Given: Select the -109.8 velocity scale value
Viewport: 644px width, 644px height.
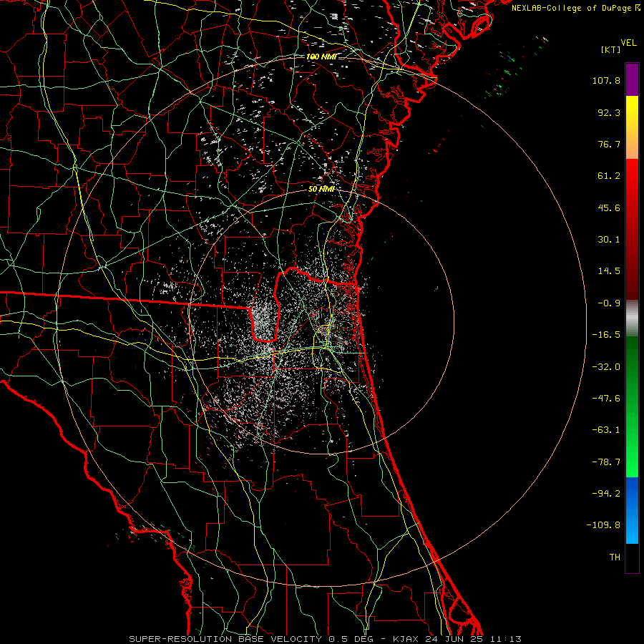Looking at the screenshot, I should tap(603, 525).
